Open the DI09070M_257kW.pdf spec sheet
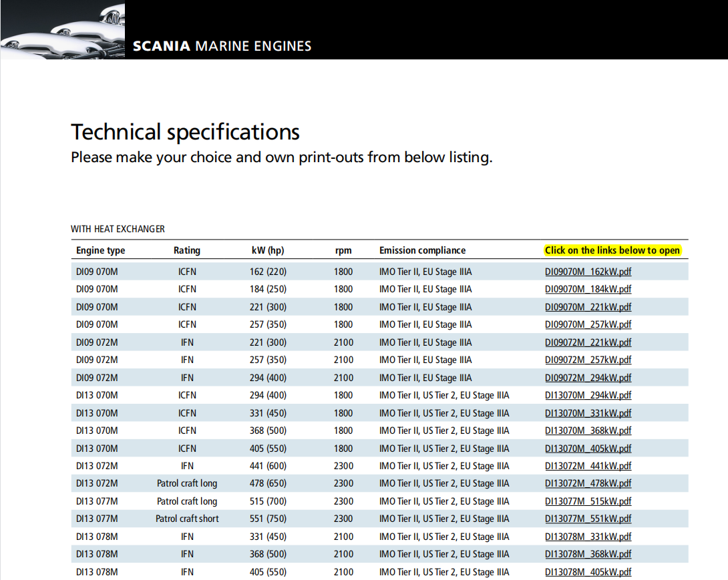Screen dimensions: 728x580 (588, 324)
